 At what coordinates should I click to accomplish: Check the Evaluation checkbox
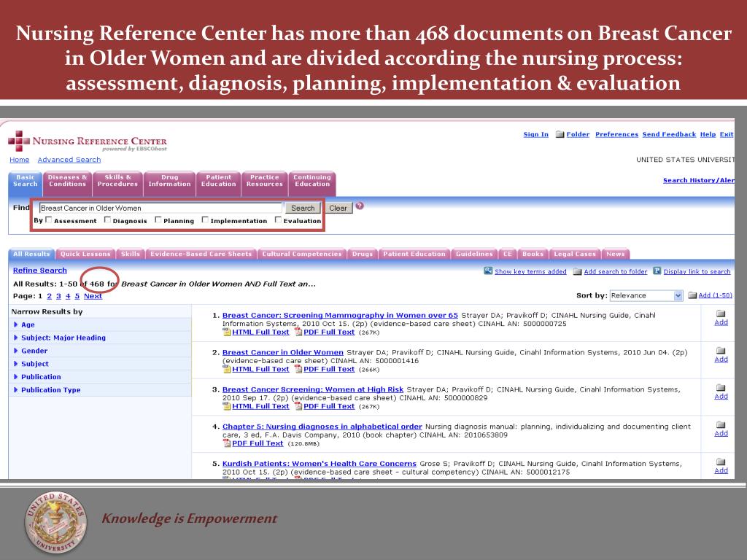(278, 219)
